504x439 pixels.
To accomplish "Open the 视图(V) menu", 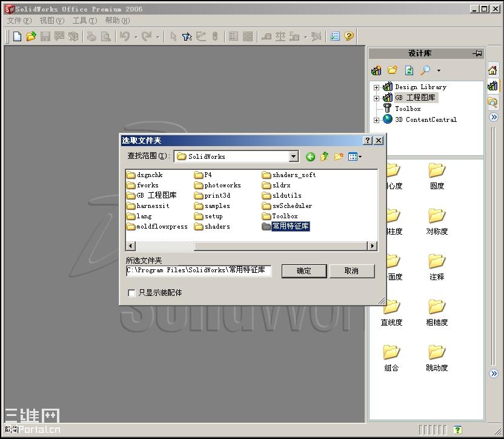I will click(x=51, y=21).
